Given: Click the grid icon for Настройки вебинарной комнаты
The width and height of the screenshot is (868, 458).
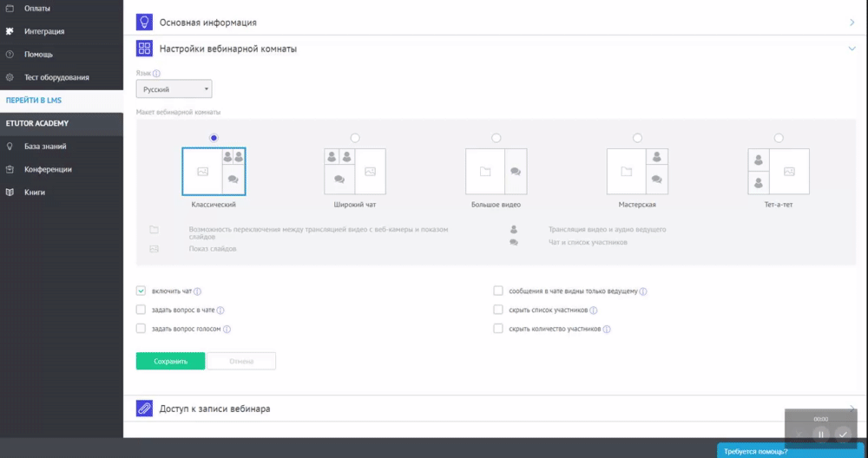Looking at the screenshot, I should [145, 49].
